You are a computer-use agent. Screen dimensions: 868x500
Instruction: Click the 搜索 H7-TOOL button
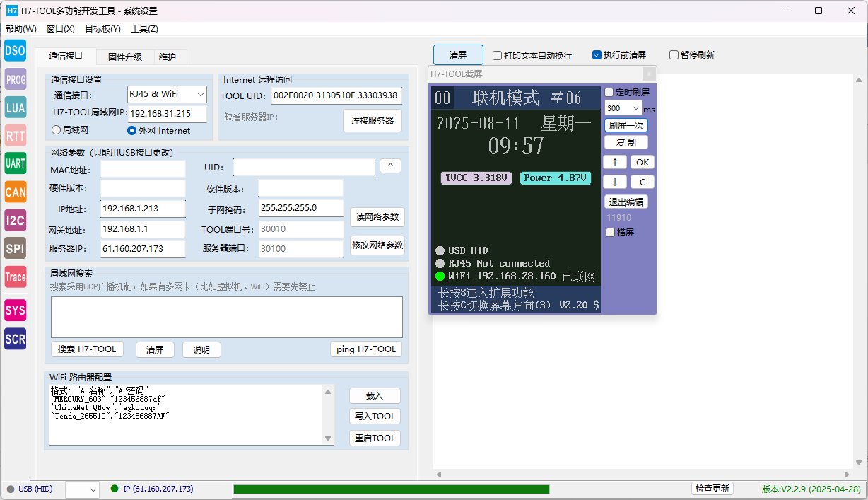point(87,349)
